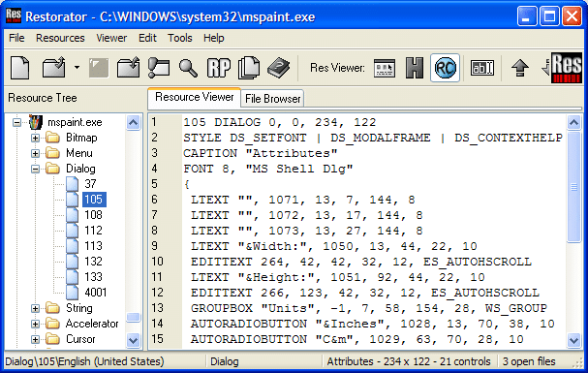588x373 pixels.
Task: Switch to the File Browser tab
Action: 272,99
